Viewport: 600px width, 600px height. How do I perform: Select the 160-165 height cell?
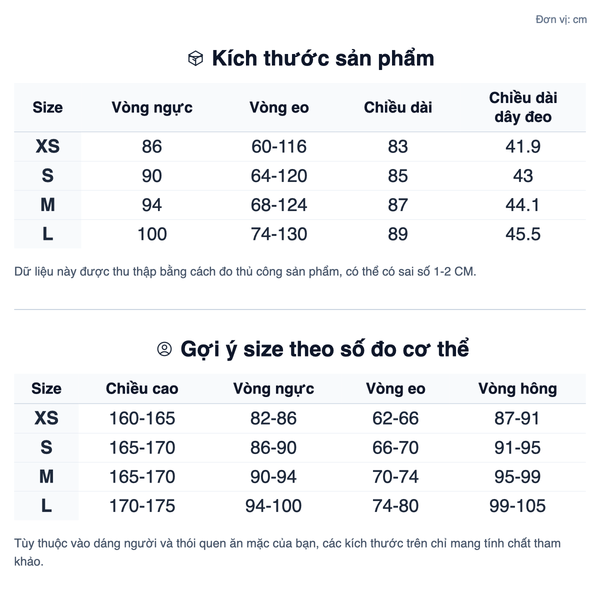click(x=140, y=418)
